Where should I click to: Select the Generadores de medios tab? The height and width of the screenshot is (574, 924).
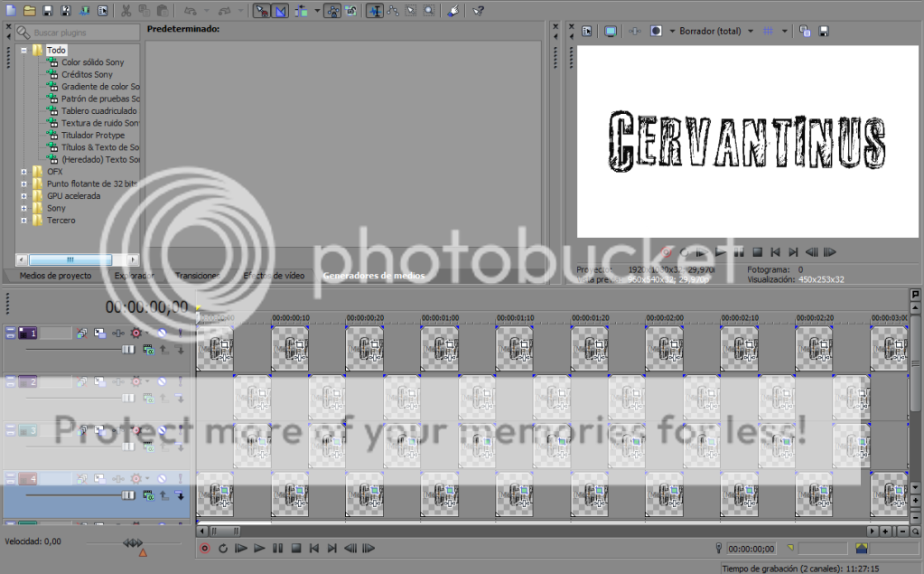click(374, 276)
